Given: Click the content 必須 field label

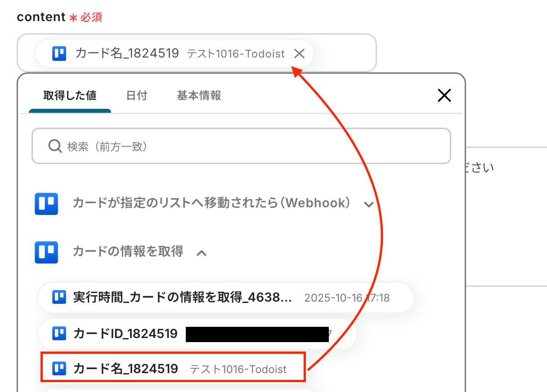Looking at the screenshot, I should coord(59,17).
